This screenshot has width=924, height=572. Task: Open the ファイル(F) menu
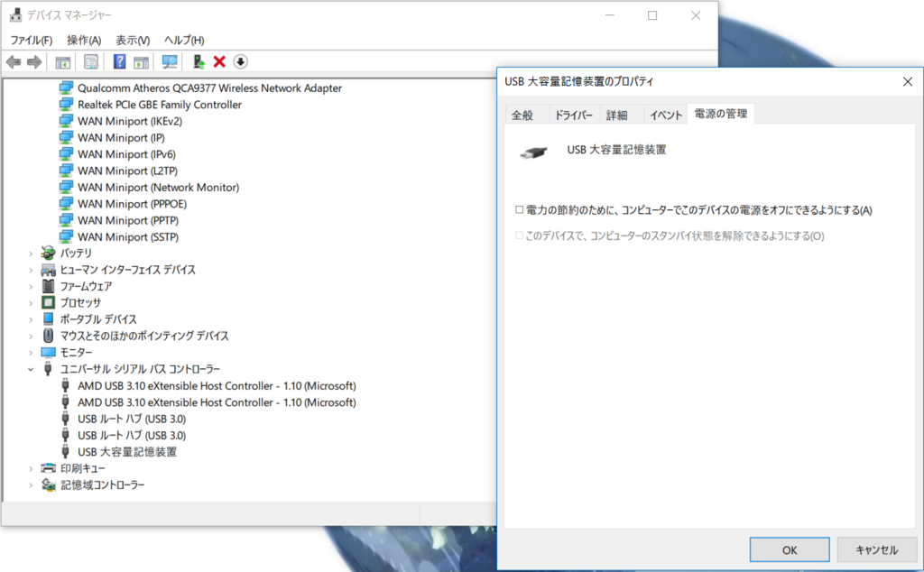coord(32,40)
